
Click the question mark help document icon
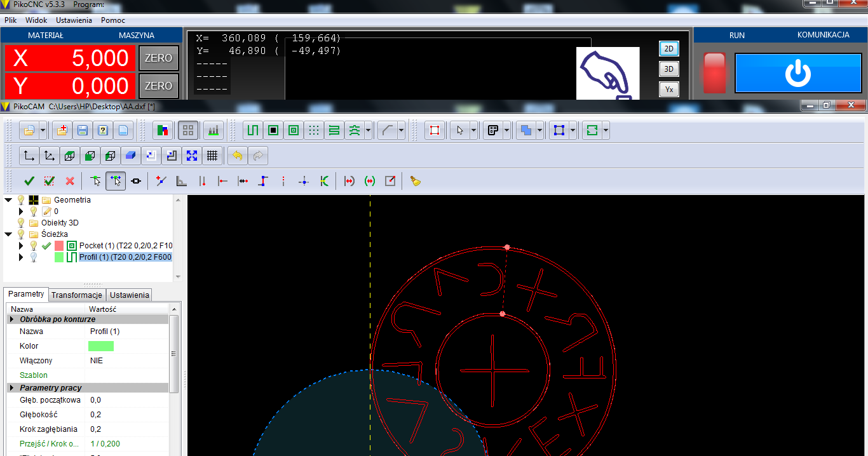[x=103, y=131]
